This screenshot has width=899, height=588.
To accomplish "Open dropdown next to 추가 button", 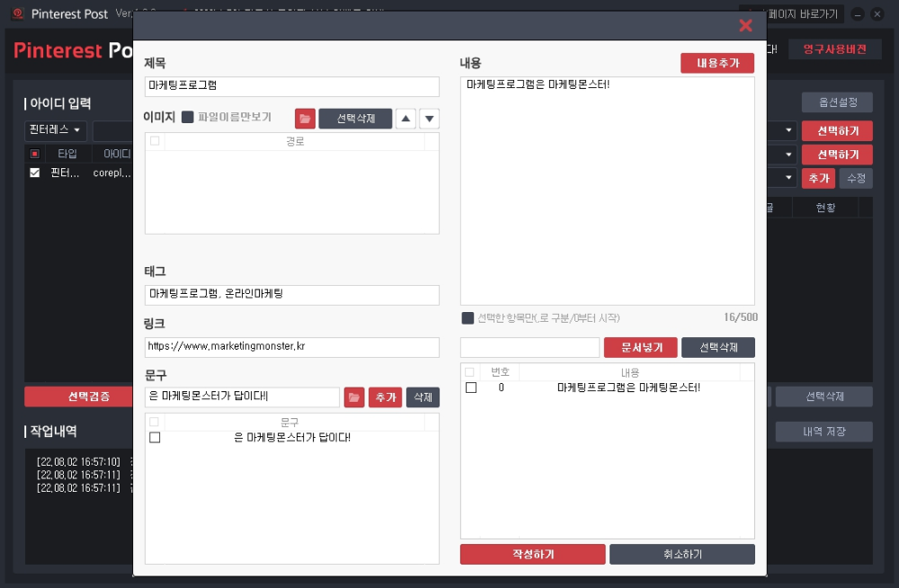I will coord(788,178).
